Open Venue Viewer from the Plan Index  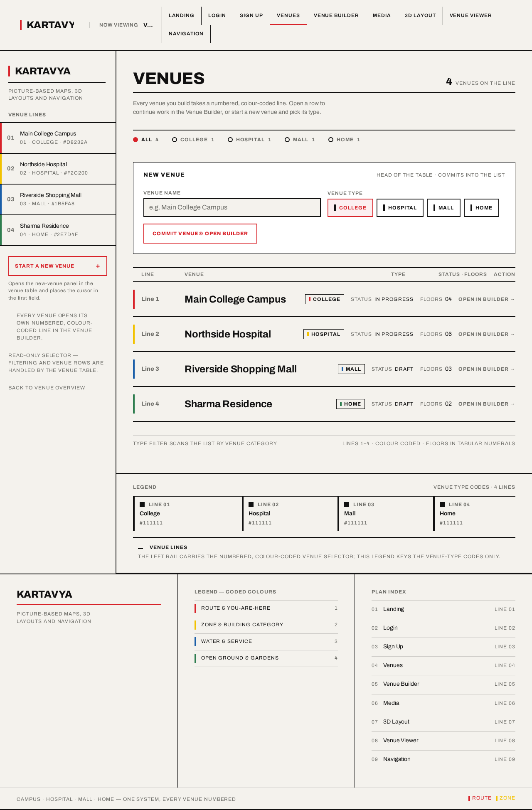point(443,741)
